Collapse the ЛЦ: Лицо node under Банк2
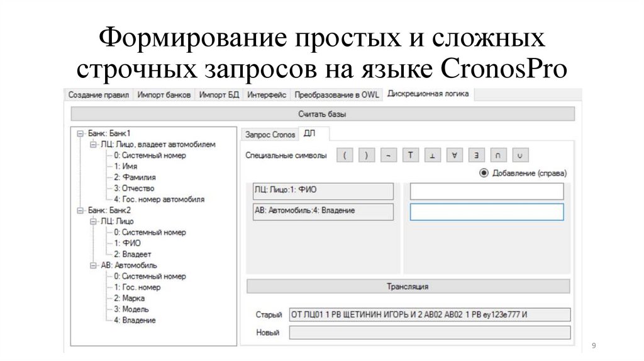This screenshot has width=644, height=361. [93, 221]
